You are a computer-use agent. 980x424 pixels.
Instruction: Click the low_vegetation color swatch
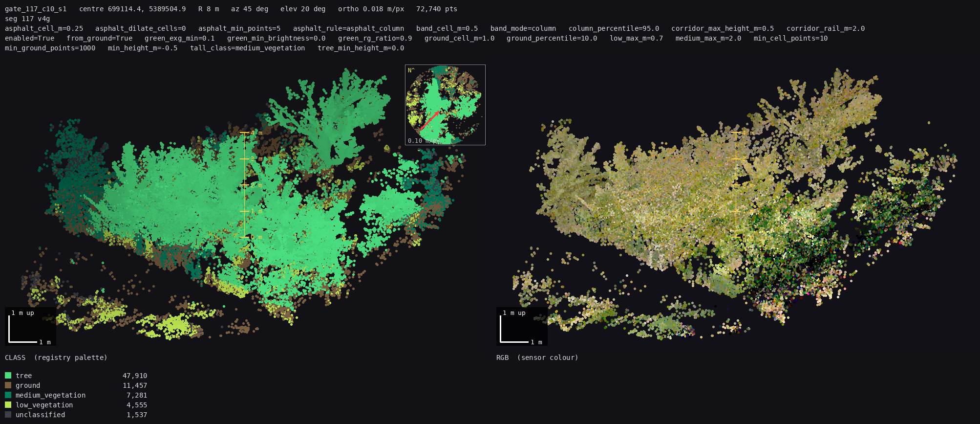(x=8, y=405)
